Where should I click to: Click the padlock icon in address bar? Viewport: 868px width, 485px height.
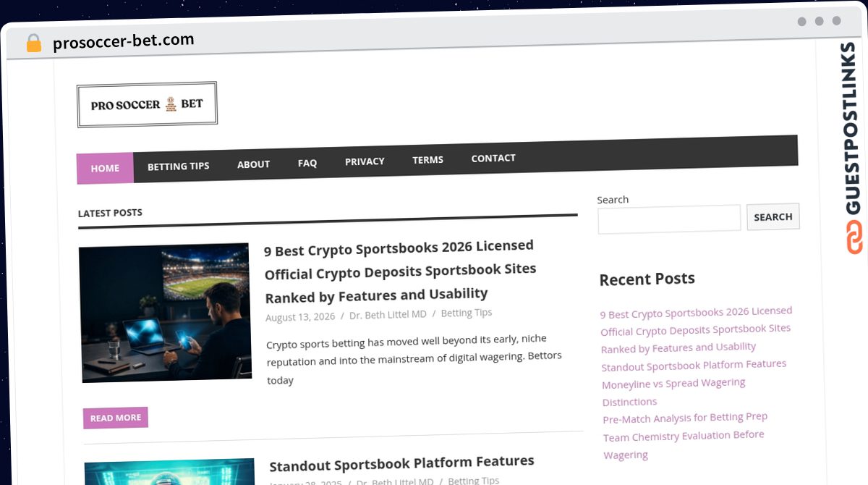(33, 43)
